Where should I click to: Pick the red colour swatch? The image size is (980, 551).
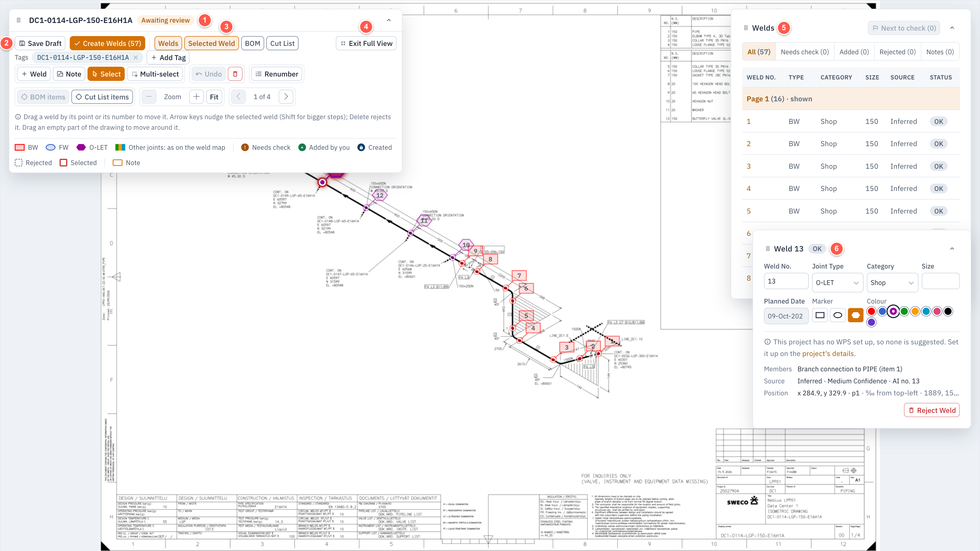(871, 312)
